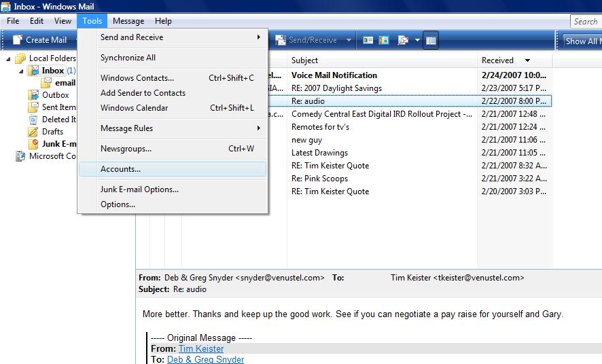This screenshot has height=364, width=602.
Task: Close the open Tools menu
Action: pyautogui.click(x=92, y=21)
